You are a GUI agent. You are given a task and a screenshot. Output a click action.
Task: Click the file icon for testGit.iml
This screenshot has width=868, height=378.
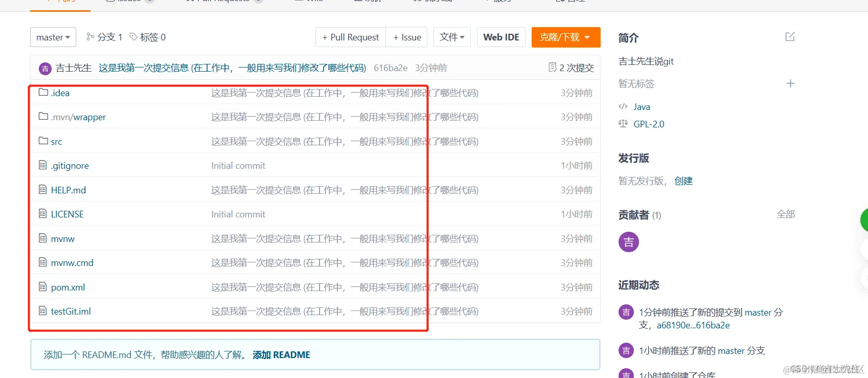click(x=43, y=310)
